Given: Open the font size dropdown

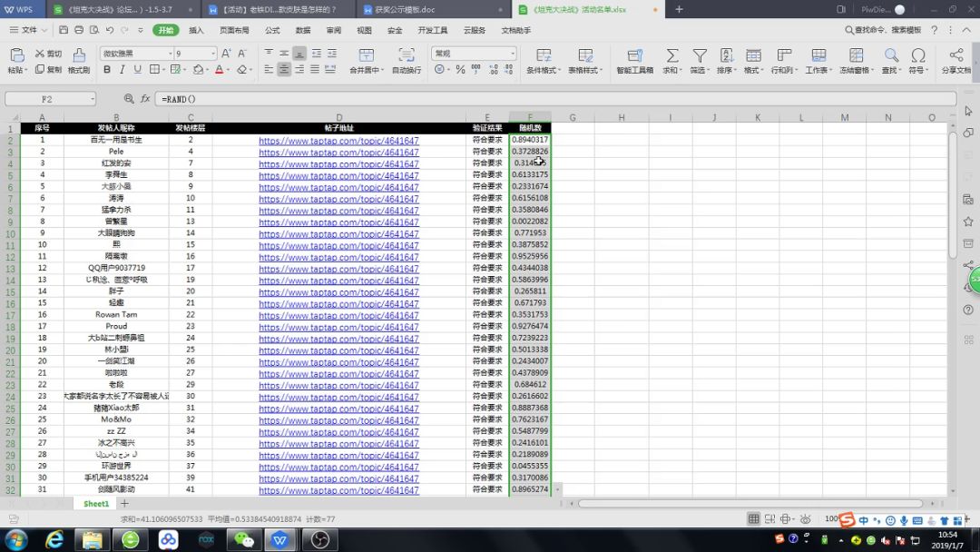Looking at the screenshot, I should (213, 54).
